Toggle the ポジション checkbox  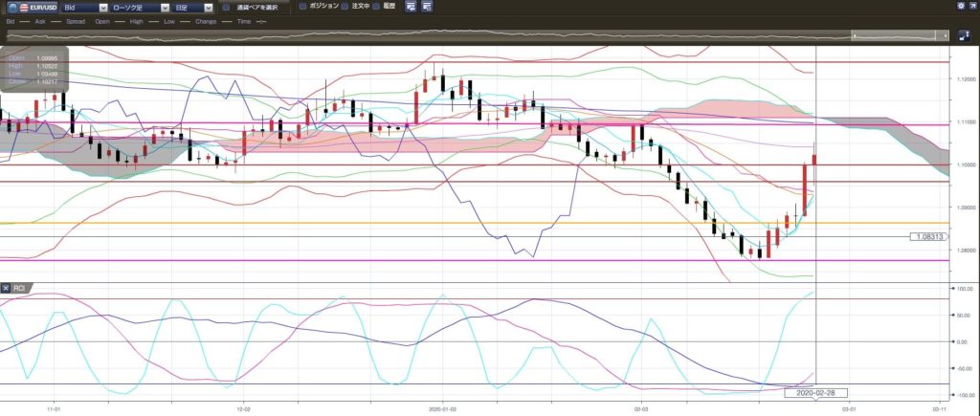(x=303, y=6)
